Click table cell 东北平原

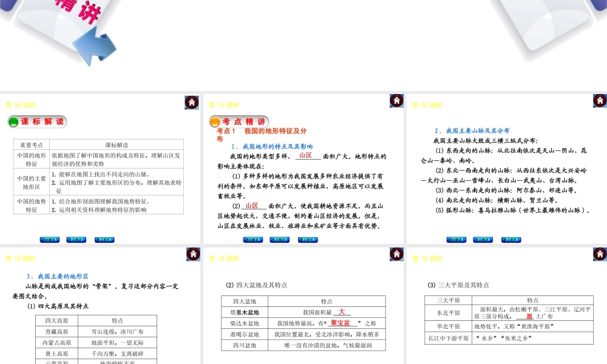coord(449,313)
